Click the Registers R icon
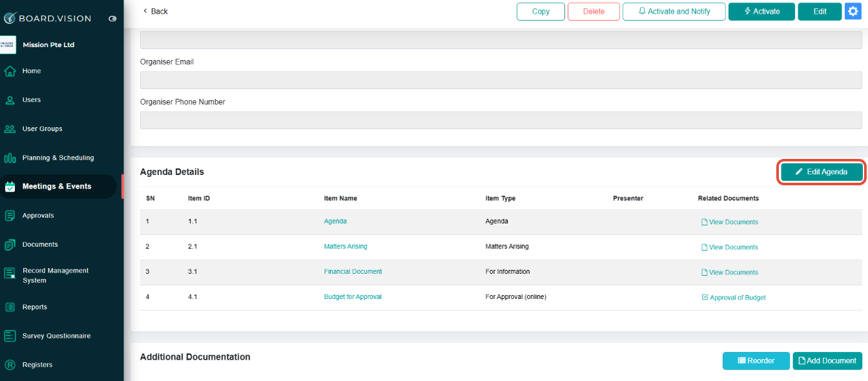The height and width of the screenshot is (381, 868). click(x=10, y=365)
